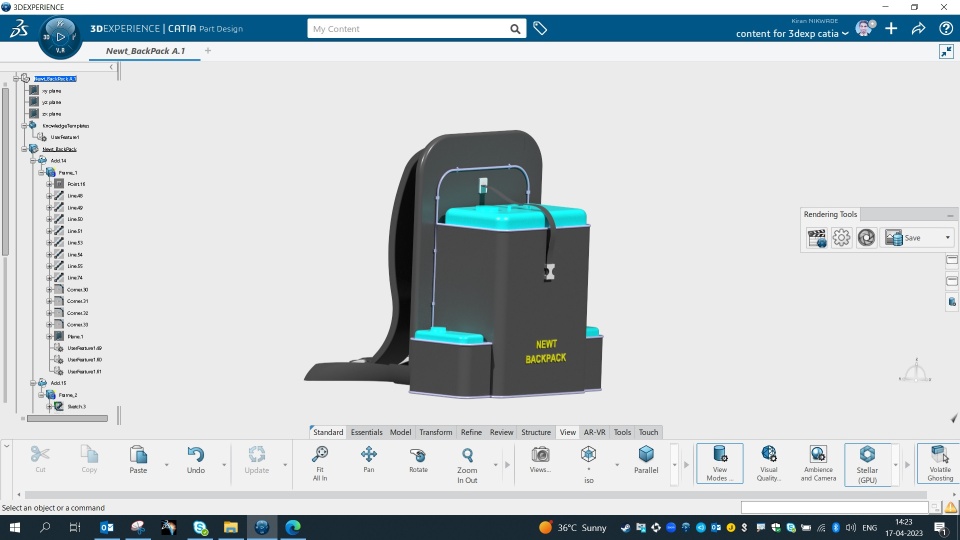Open the View Modes button
This screenshot has width=960, height=540.
719,463
